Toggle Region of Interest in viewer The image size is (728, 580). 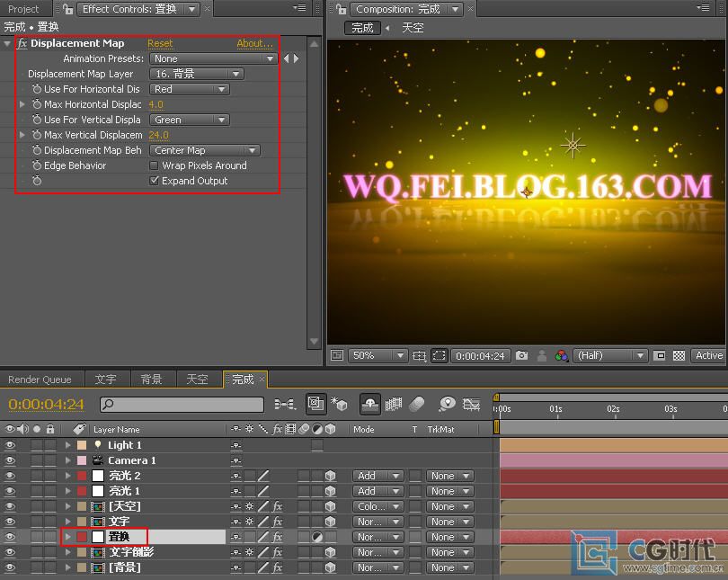(659, 356)
